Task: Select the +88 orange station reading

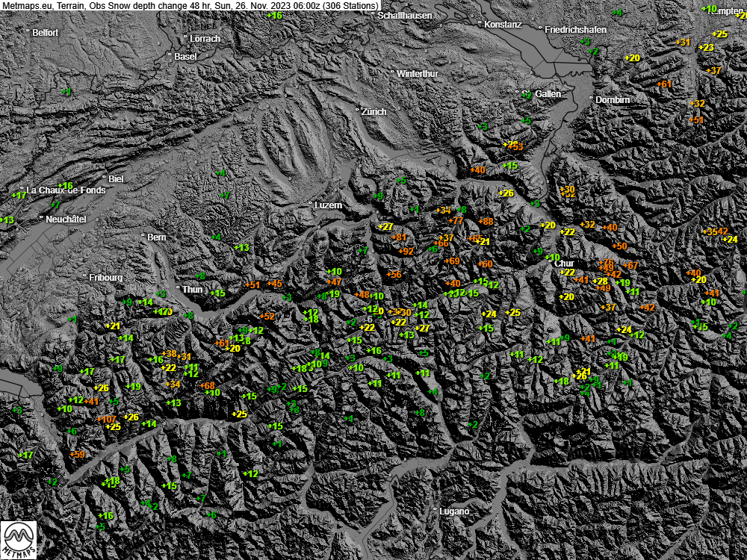Action: (486, 222)
